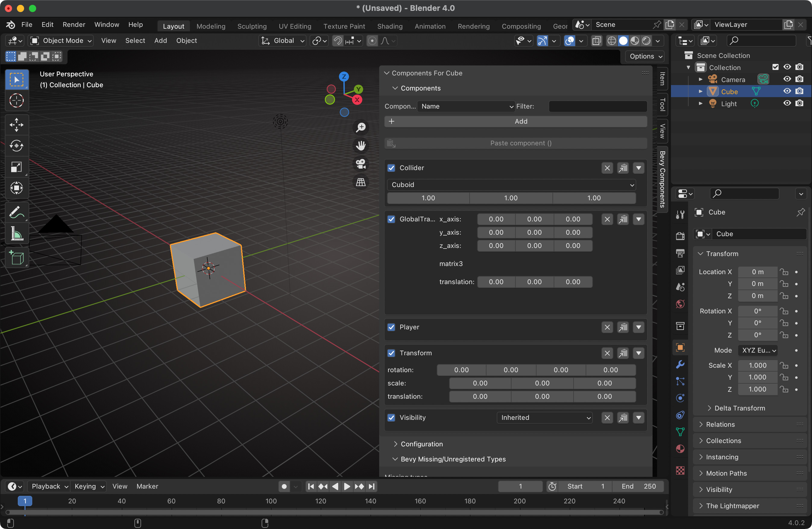This screenshot has width=812, height=529.
Task: Disable the Player component checkbox
Action: [391, 327]
